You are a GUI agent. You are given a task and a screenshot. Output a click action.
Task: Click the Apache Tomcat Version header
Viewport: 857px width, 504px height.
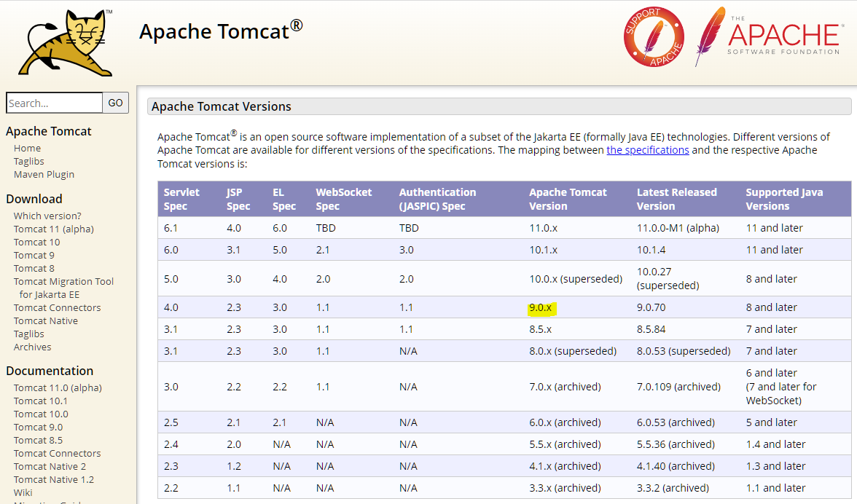(568, 199)
